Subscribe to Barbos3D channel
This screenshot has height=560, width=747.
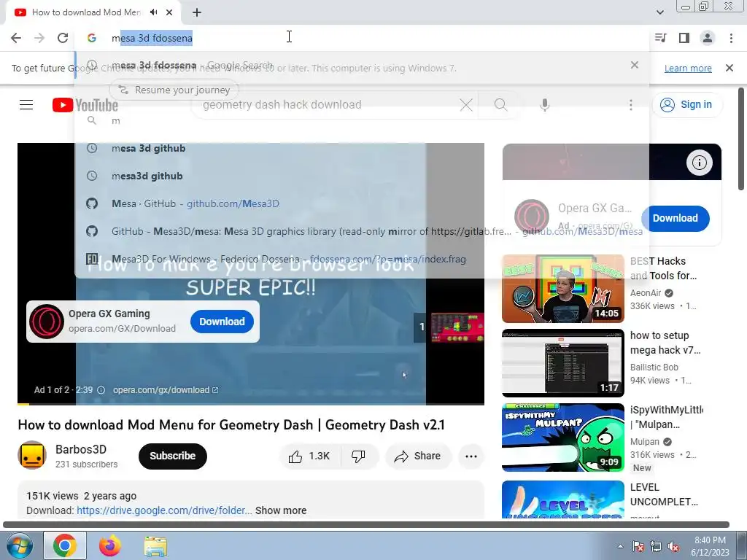pyautogui.click(x=172, y=456)
